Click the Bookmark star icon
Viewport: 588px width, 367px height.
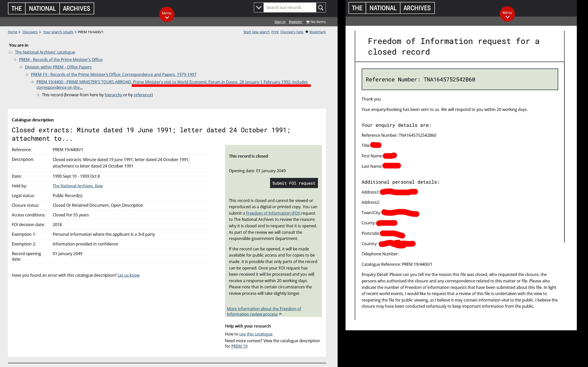pyautogui.click(x=307, y=32)
